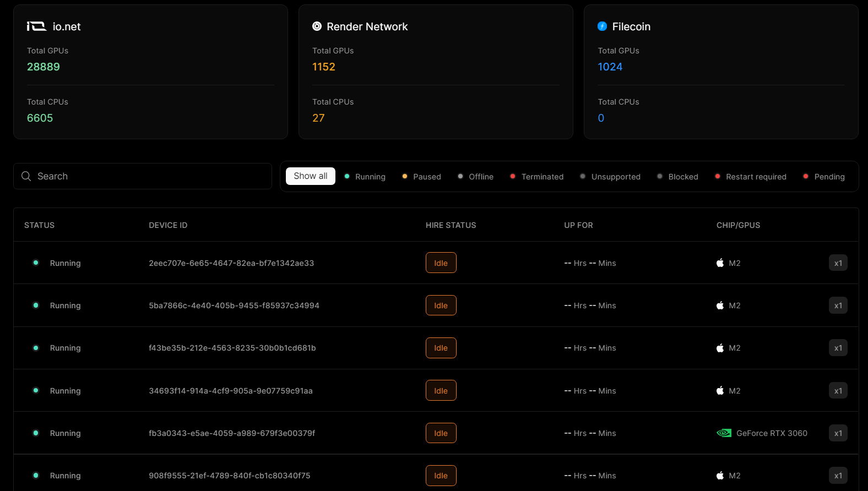Click Idle badge for device f43be35b

pos(441,348)
